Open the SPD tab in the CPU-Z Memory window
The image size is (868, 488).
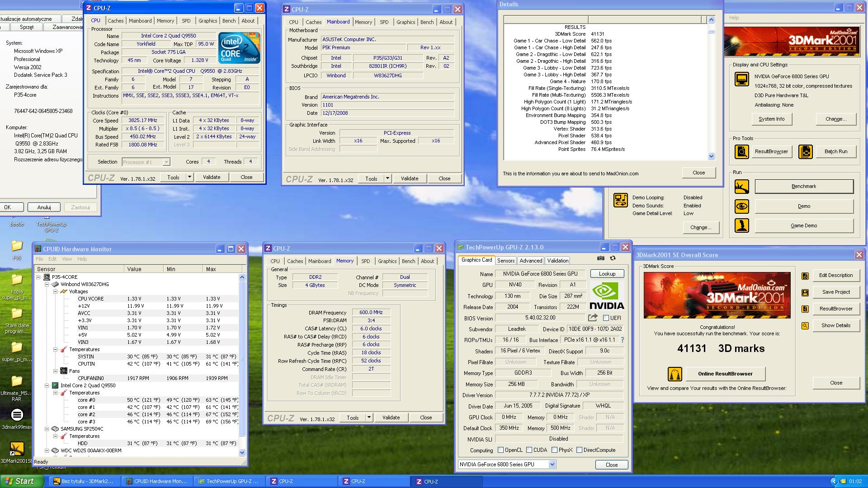pos(365,261)
